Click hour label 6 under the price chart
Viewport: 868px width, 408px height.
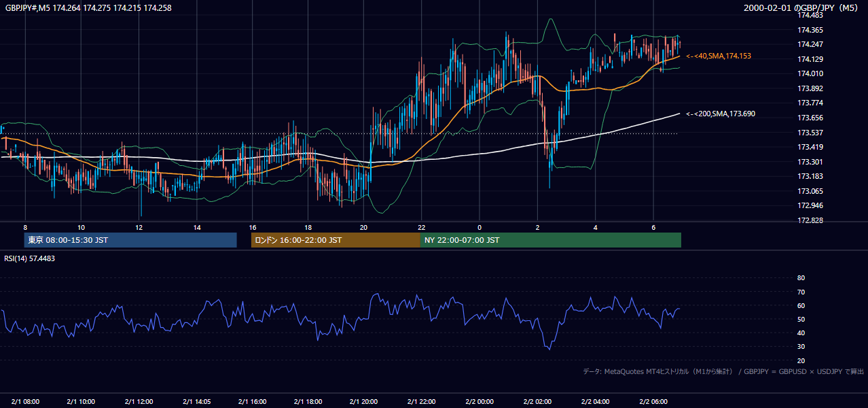(x=653, y=227)
